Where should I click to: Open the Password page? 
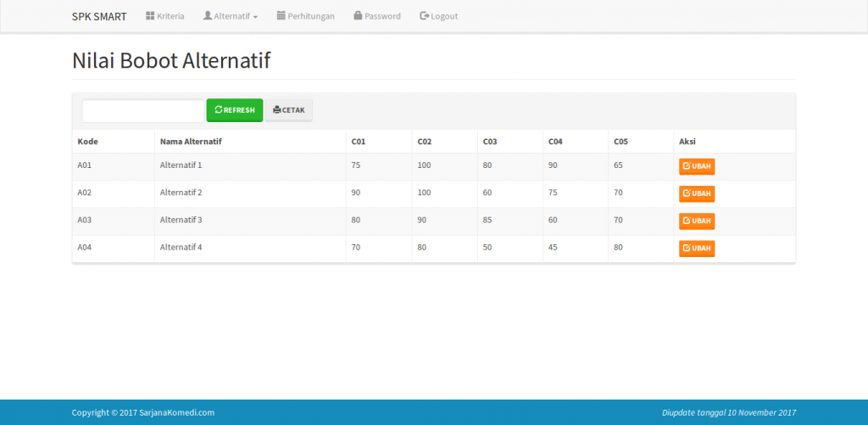(x=377, y=16)
